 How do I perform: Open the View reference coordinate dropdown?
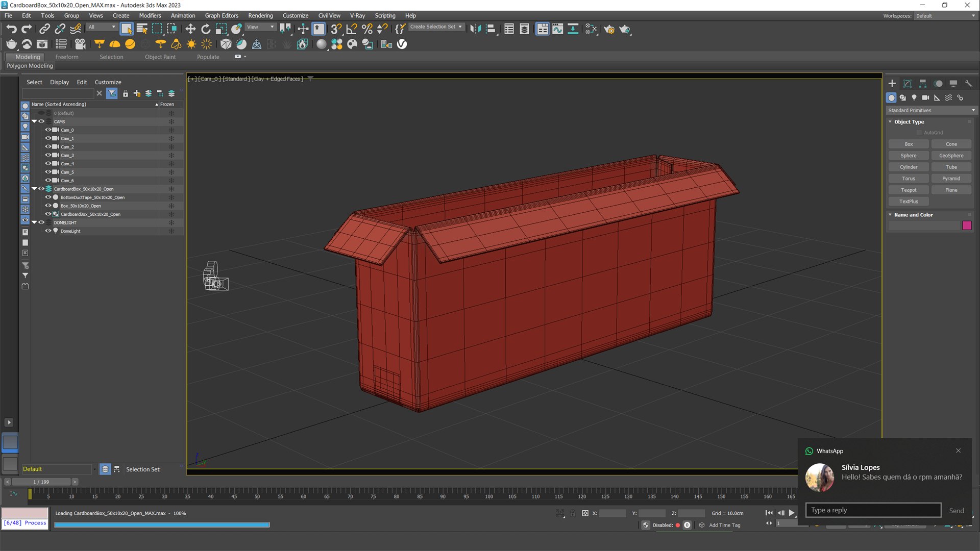(x=260, y=27)
